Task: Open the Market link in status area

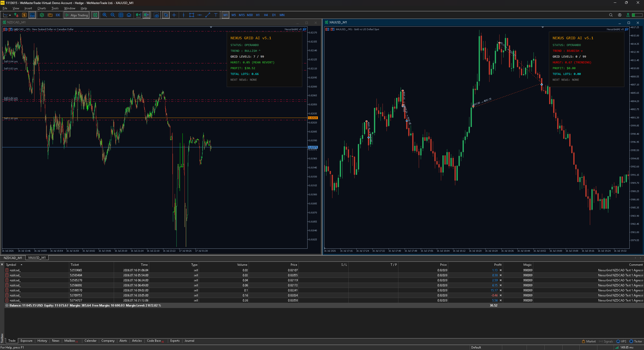Action: click(x=589, y=341)
